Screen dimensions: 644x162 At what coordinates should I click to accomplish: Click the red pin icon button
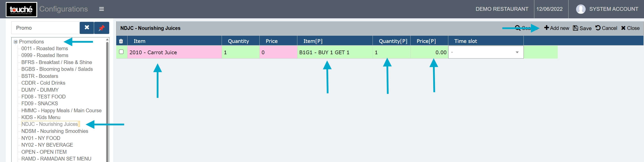[102, 28]
